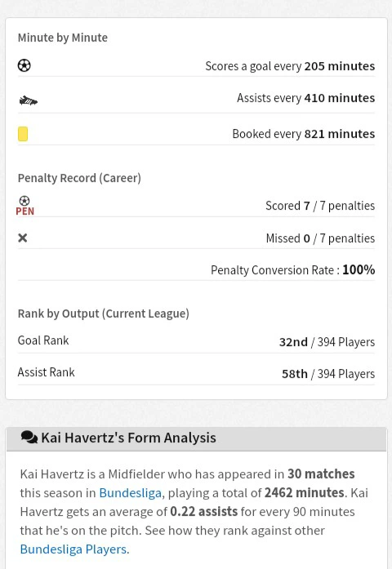392x569 pixels.
Task: Click the 205 minutes goal stat
Action: [340, 66]
